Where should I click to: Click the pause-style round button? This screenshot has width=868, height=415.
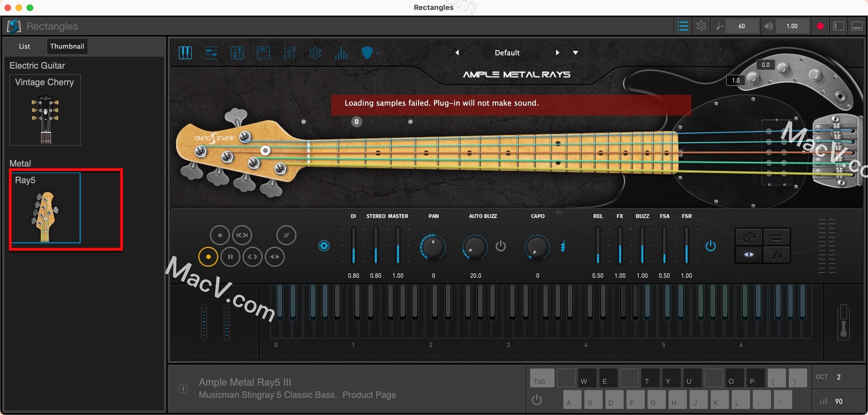231,257
